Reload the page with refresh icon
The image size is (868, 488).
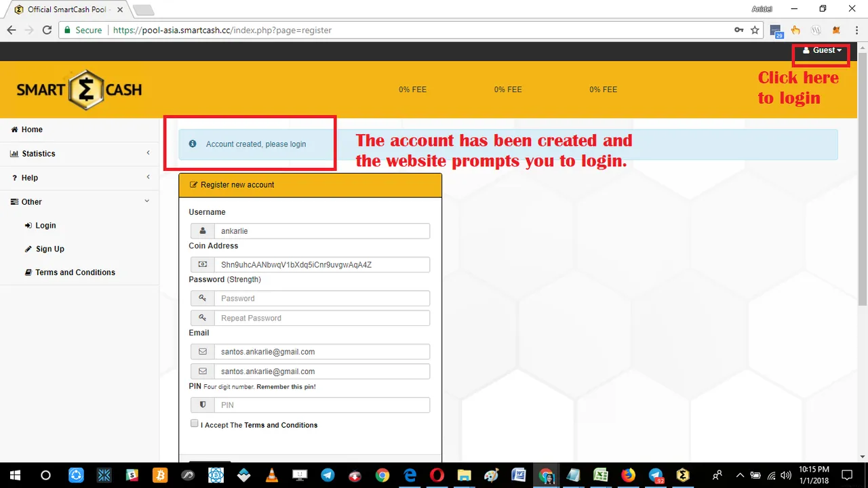point(47,30)
